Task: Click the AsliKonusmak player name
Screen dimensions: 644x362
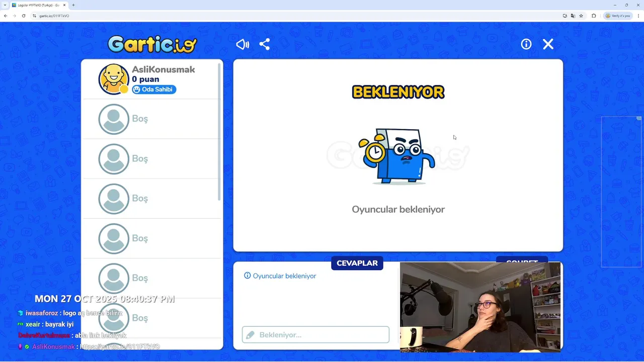Action: [x=164, y=69]
